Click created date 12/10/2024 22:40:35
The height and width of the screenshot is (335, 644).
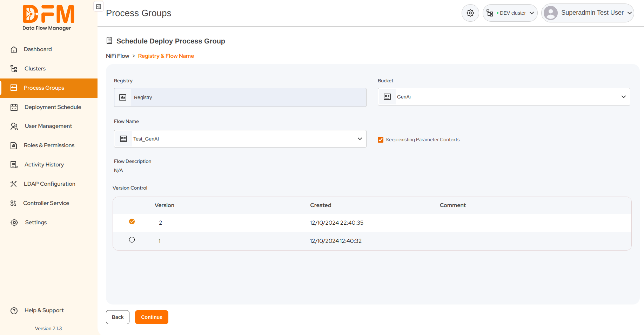337,223
